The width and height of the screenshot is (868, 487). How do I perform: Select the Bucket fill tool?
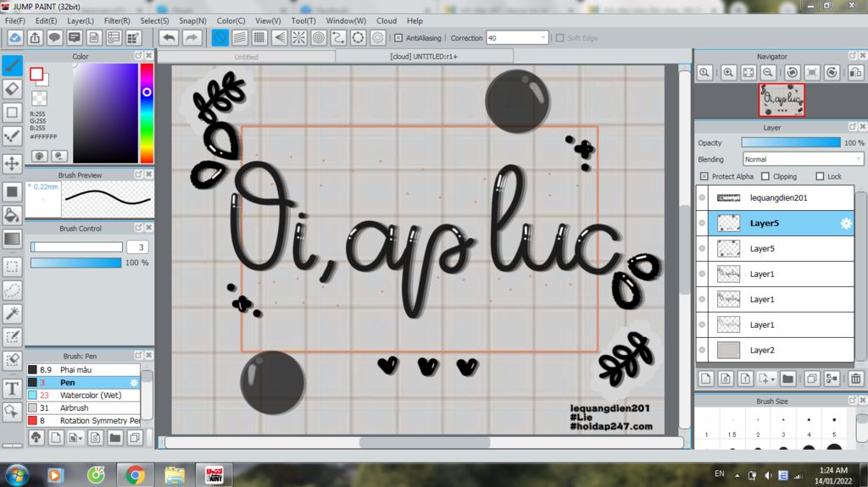(x=13, y=215)
